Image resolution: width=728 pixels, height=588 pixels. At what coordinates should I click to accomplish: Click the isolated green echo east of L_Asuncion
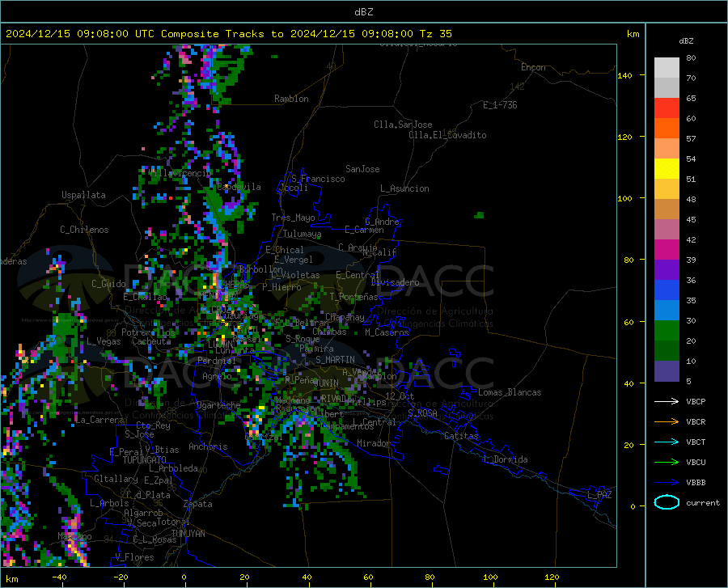(x=480, y=215)
